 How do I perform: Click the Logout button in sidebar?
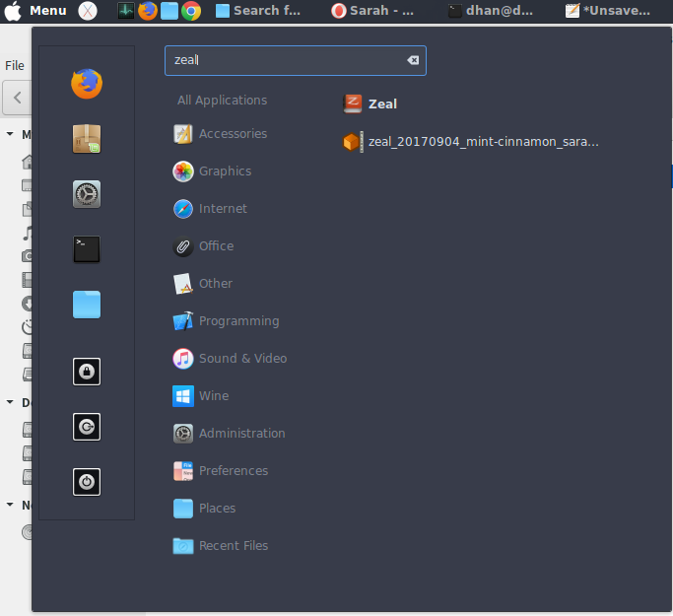(87, 427)
